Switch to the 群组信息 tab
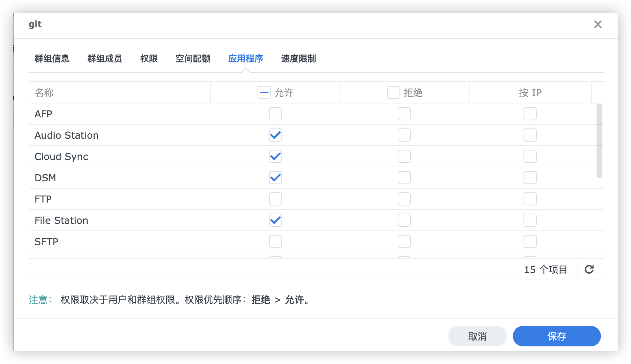 tap(52, 59)
